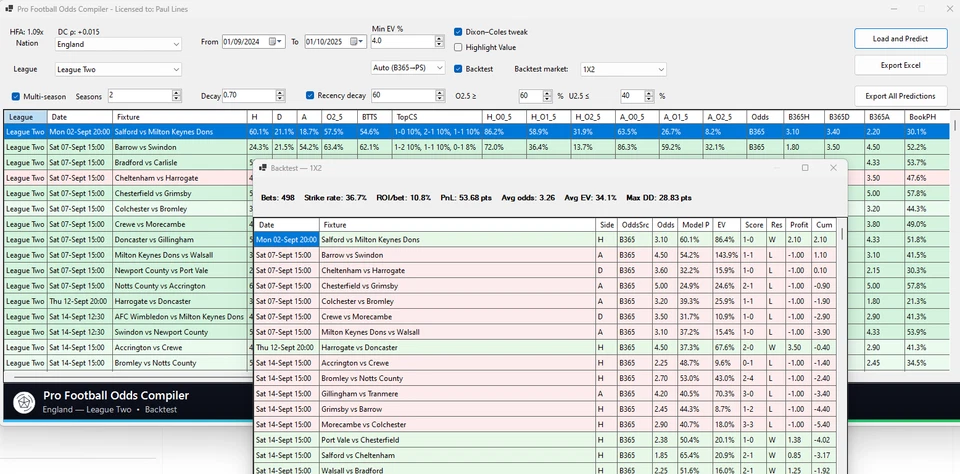The height and width of the screenshot is (474, 960).
Task: Uncheck the Backtest checkbox
Action: tap(458, 69)
